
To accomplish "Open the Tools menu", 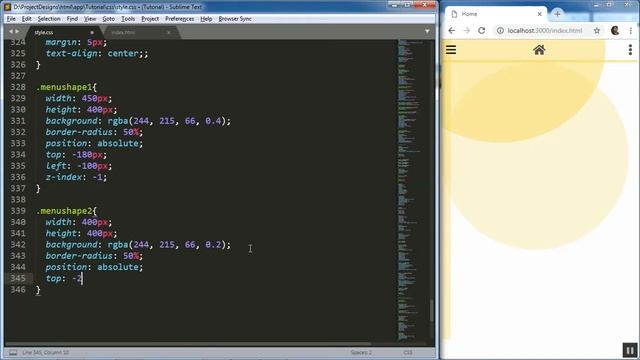I will click(128, 19).
